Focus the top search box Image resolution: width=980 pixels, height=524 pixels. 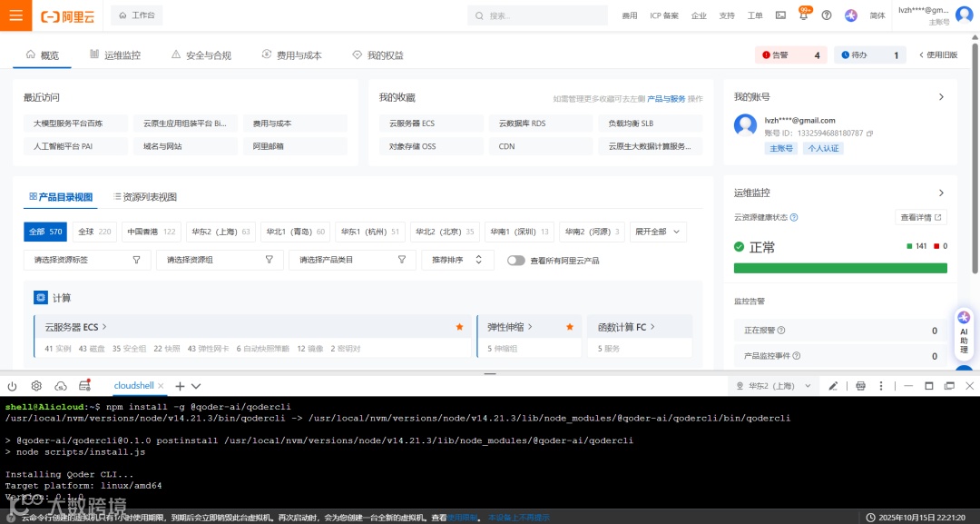point(537,15)
